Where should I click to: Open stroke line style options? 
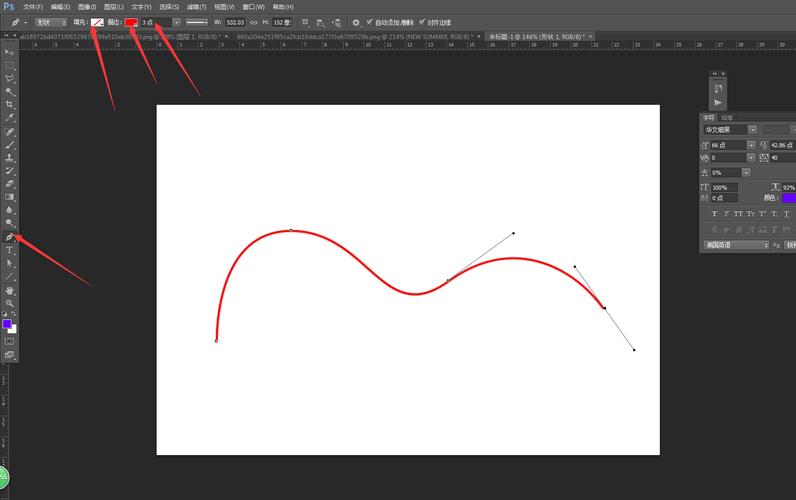(197, 22)
